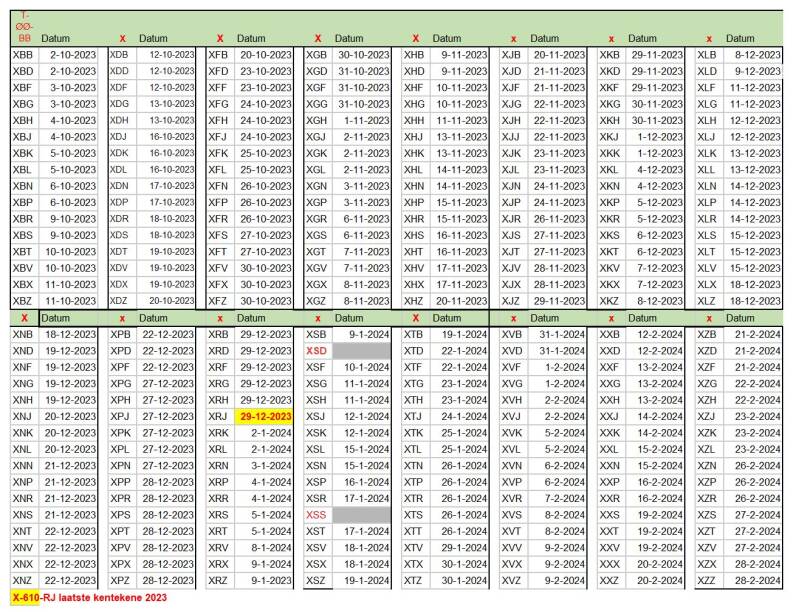Click the 'laatste kentekene 2023' footnote text
This screenshot has width=799, height=612.
coord(112,598)
